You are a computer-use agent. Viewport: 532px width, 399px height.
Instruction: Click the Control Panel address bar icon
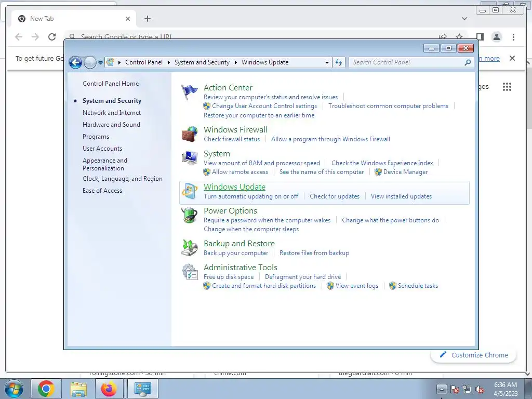tap(110, 62)
